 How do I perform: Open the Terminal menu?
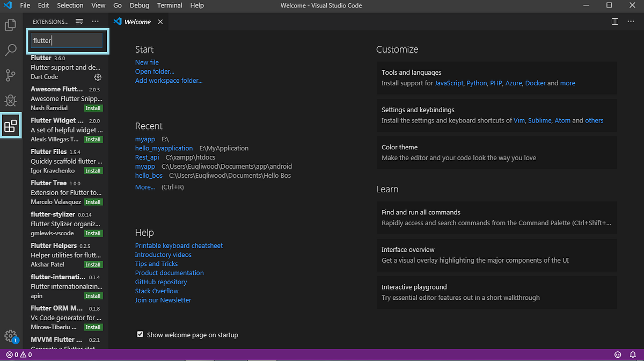170,5
